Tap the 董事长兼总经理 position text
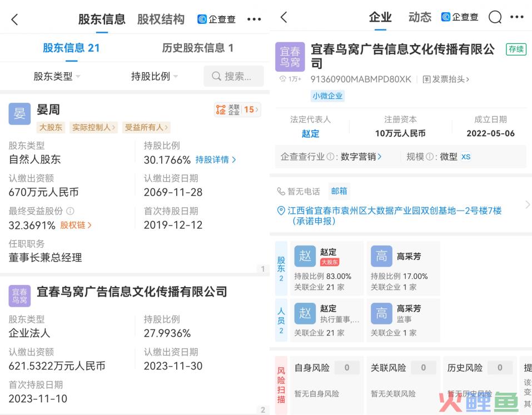 (x=45, y=257)
